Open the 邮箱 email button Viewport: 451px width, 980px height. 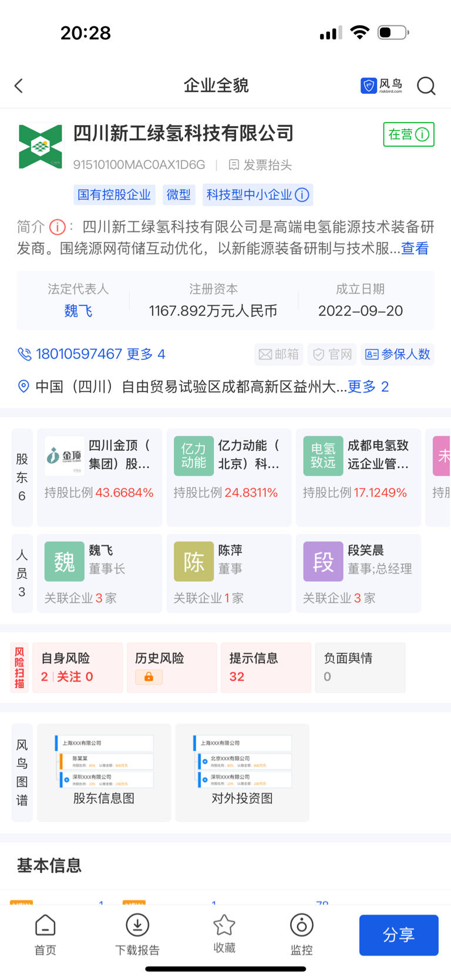tap(279, 354)
